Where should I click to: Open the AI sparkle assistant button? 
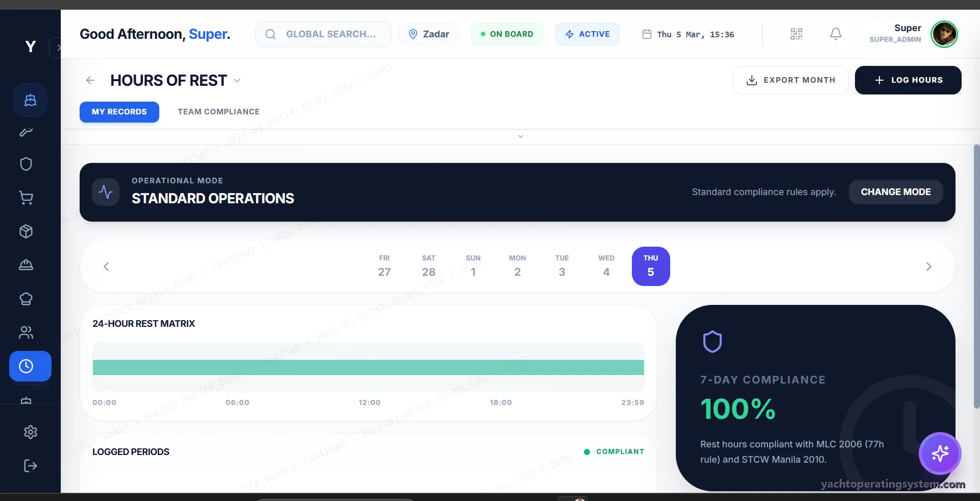click(x=940, y=453)
